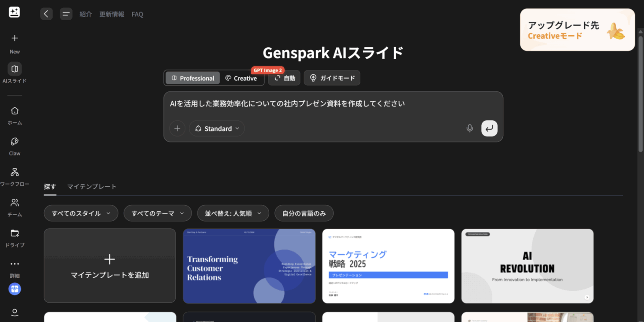Go to ホーム in the sidebar
Viewport: 644px width, 322px height.
pos(15,115)
